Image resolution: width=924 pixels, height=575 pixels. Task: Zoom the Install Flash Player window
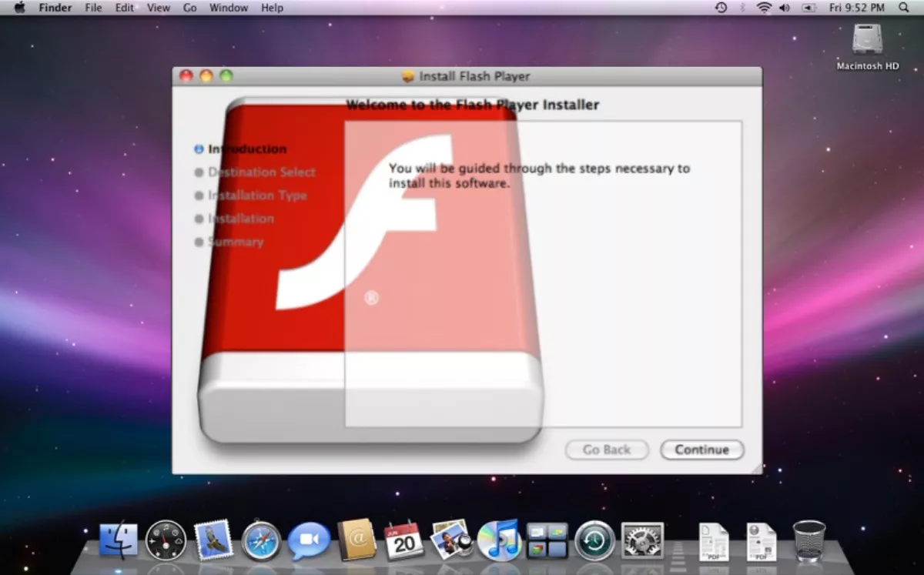click(226, 75)
